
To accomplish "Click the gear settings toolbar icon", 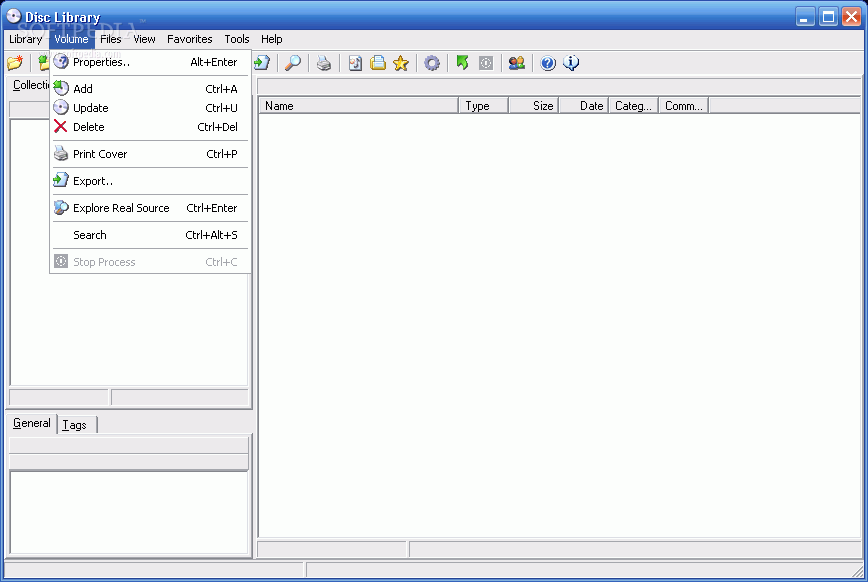I will (432, 63).
